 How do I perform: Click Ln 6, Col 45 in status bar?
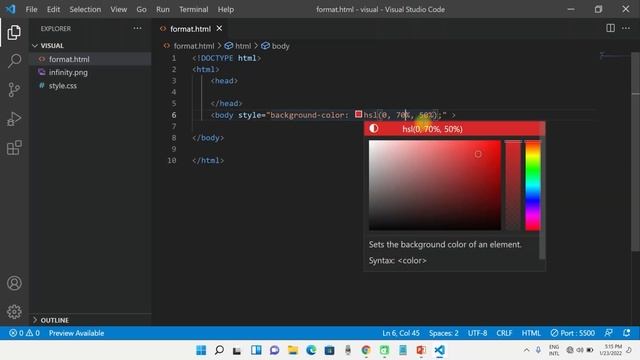coord(401,333)
